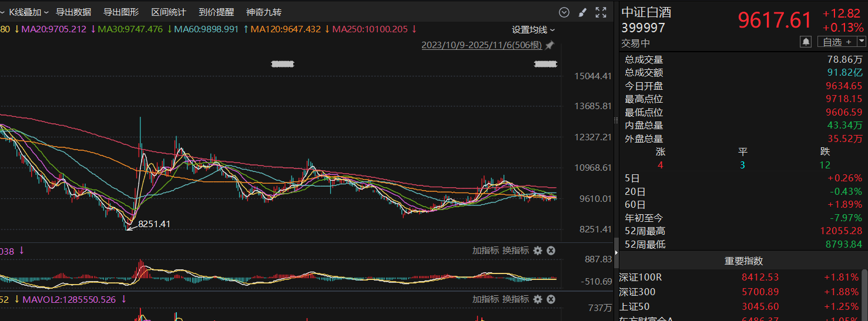
Task: Click the circled down-arrow icon in chart toolbar
Action: click(564, 12)
